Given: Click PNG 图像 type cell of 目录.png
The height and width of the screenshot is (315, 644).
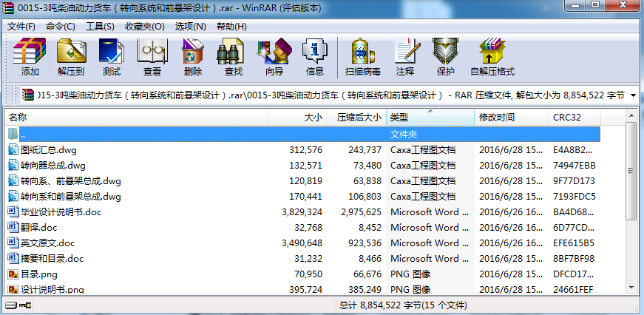Looking at the screenshot, I should click(410, 274).
